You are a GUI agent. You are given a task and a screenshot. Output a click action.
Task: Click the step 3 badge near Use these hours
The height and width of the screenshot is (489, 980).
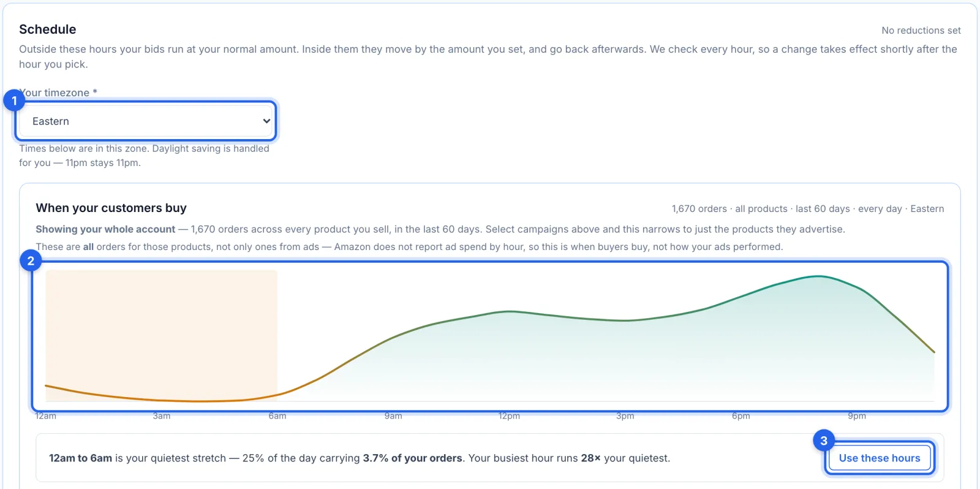point(824,441)
